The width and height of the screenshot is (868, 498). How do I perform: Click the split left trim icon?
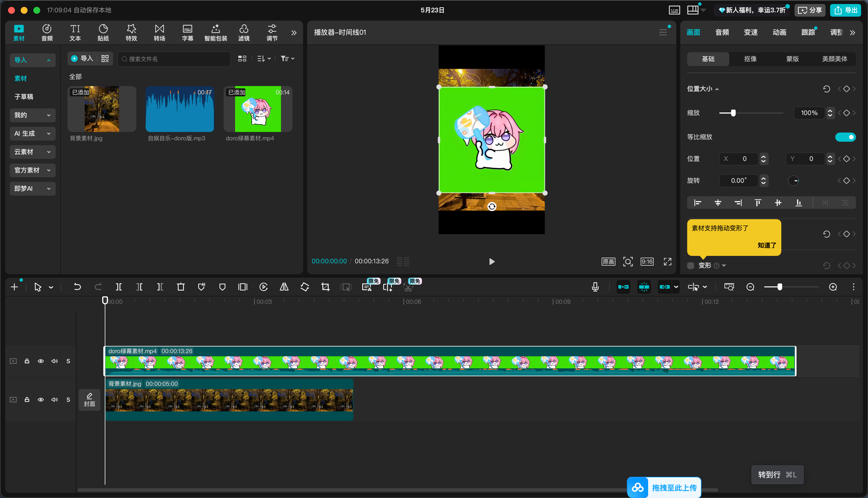pos(139,287)
